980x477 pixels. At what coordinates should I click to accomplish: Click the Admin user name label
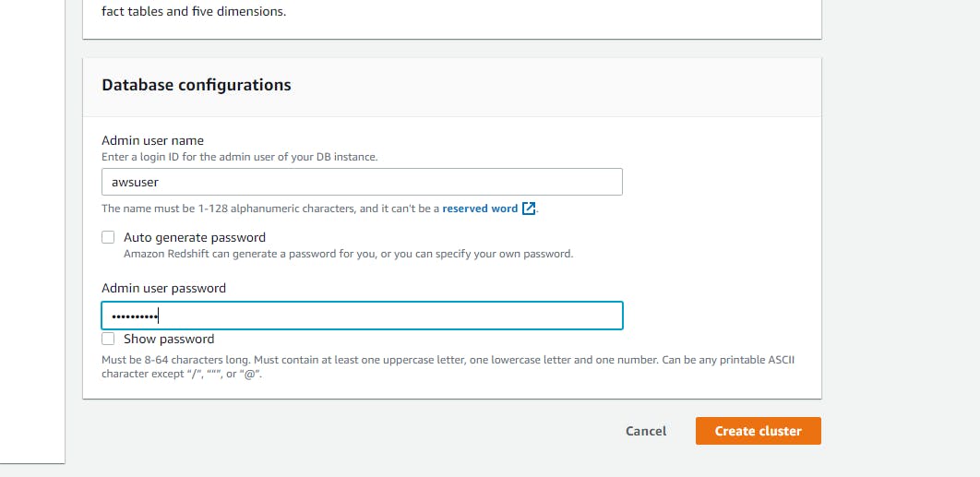coord(152,140)
